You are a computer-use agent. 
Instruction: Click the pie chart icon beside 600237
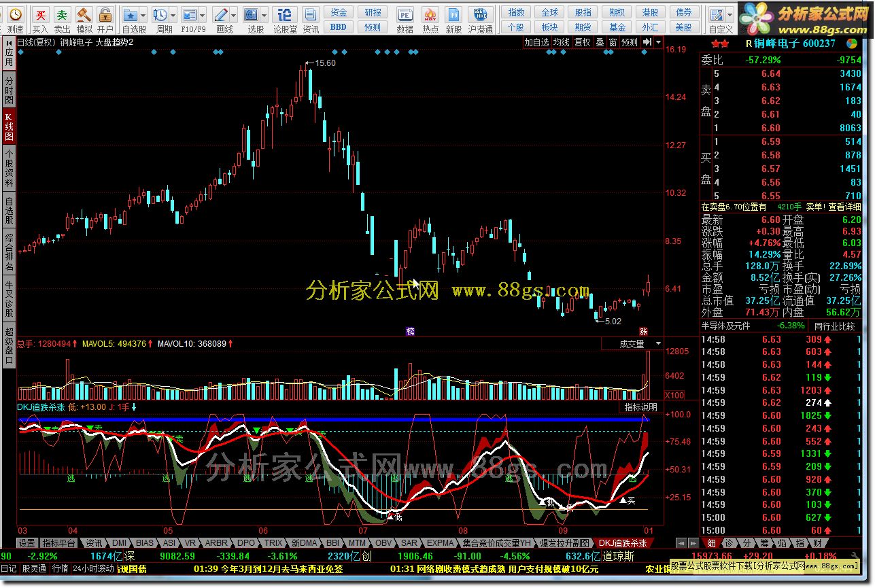pyautogui.click(x=851, y=43)
